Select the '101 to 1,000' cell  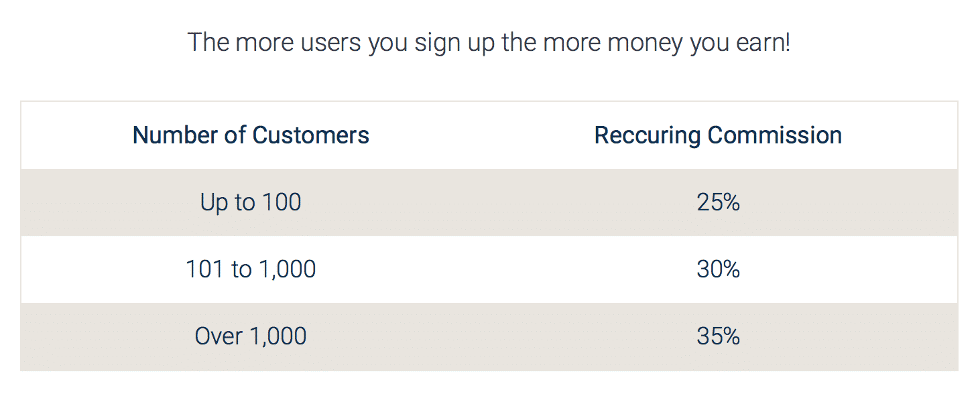[x=251, y=269]
